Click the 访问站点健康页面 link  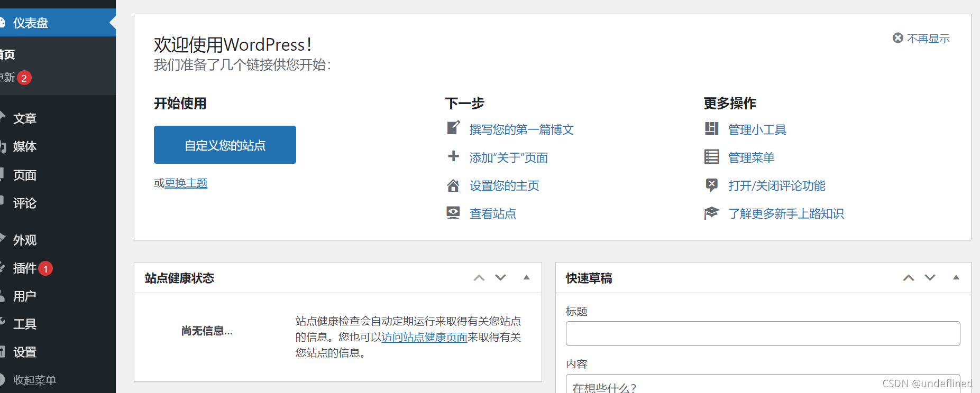pyautogui.click(x=425, y=337)
